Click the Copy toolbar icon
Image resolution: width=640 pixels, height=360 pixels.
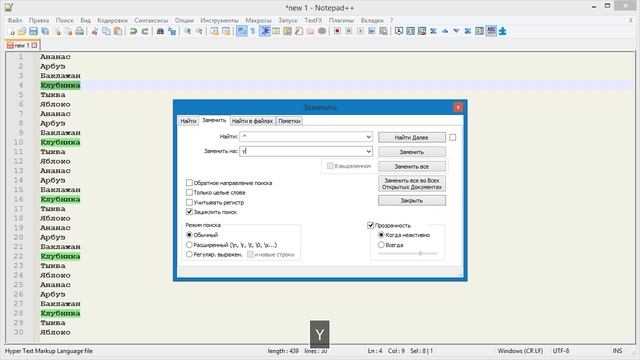pyautogui.click(x=106, y=31)
